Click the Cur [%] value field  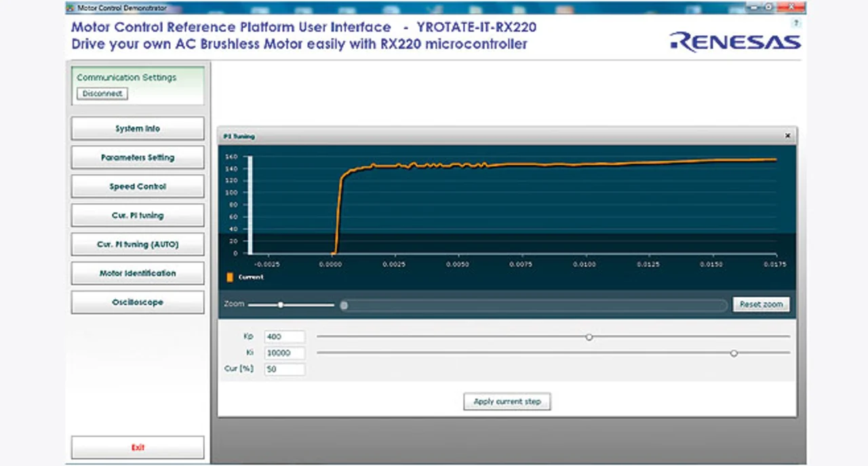pyautogui.click(x=285, y=370)
